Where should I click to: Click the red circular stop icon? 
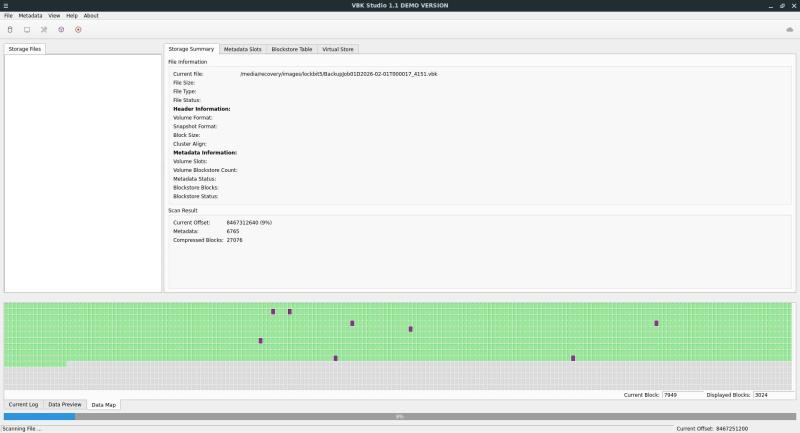click(78, 30)
